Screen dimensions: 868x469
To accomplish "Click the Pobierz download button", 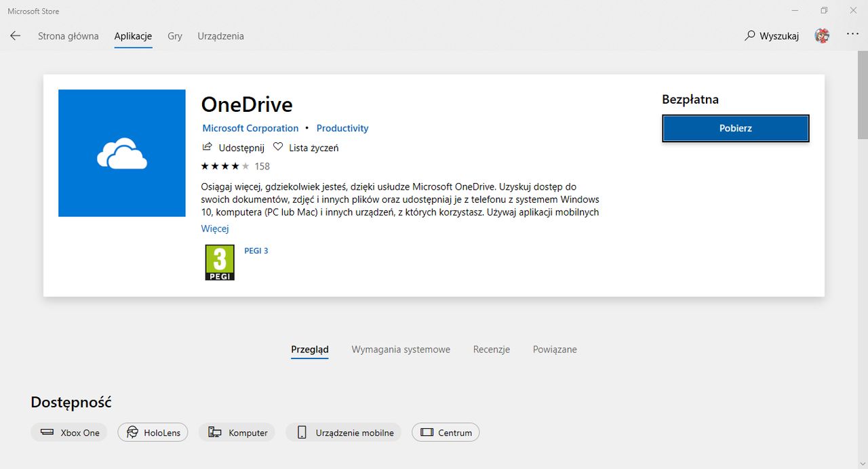I will coord(736,128).
